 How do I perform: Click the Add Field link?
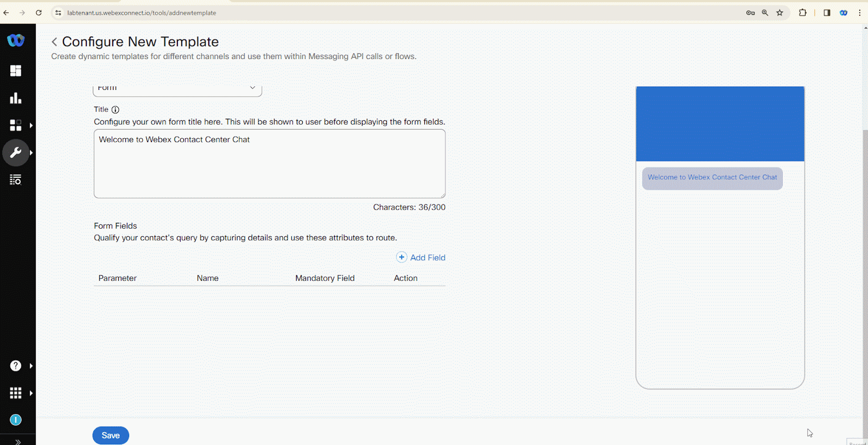[427, 257]
